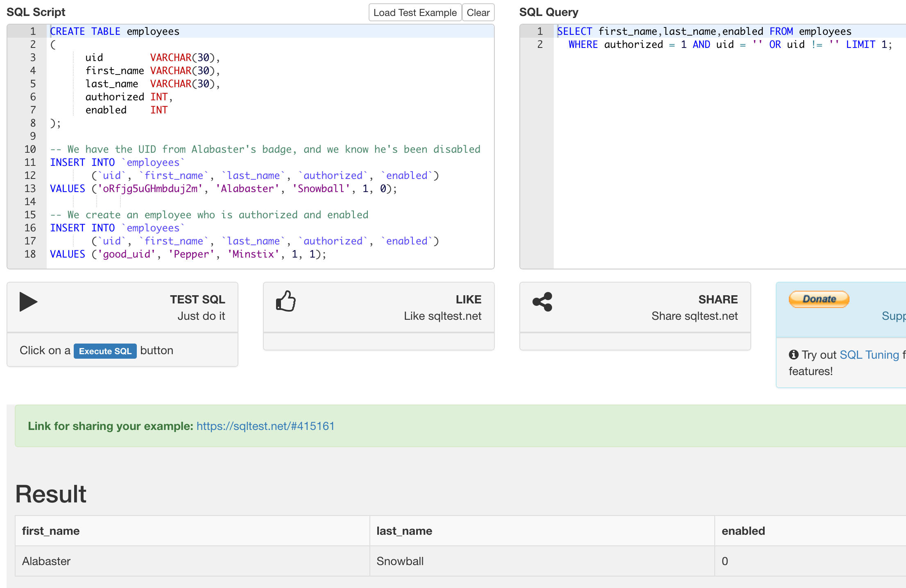Follow the SQL Tuning link
The width and height of the screenshot is (906, 588).
[x=869, y=355]
